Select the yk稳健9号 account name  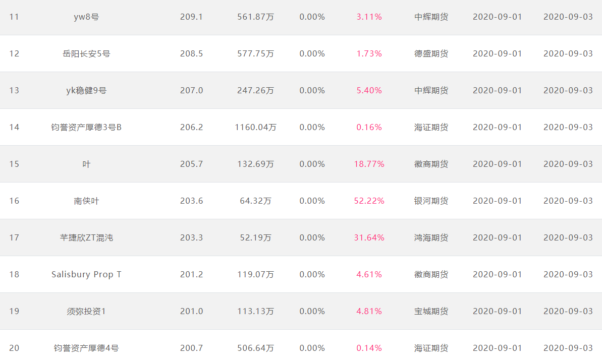(86, 91)
